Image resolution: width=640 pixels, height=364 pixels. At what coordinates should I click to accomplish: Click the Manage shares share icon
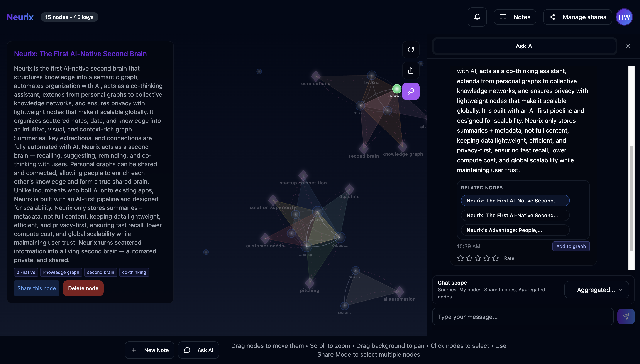[x=553, y=17]
